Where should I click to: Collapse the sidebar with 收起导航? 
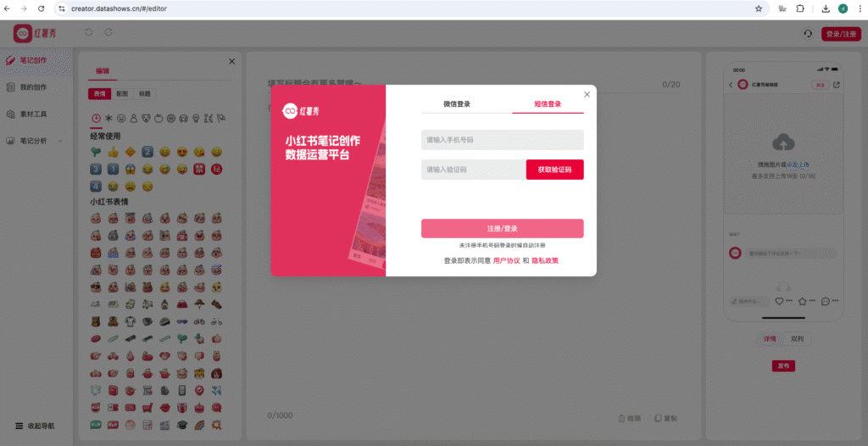[35, 426]
